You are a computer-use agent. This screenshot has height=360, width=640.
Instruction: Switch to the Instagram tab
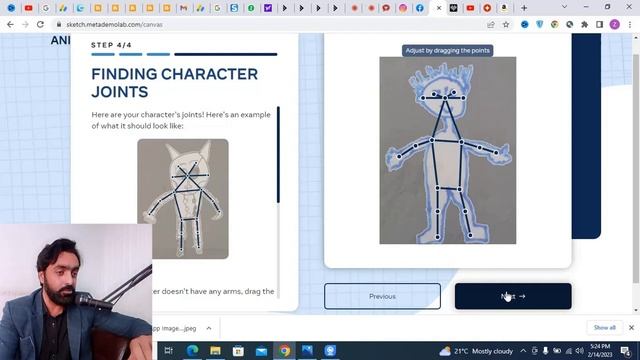(403, 8)
